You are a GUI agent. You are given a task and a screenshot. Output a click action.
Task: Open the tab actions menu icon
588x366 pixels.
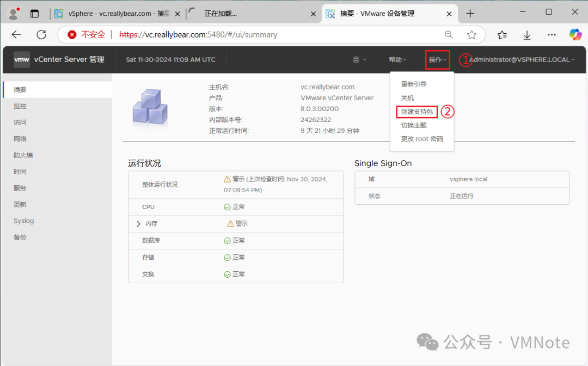[x=34, y=14]
